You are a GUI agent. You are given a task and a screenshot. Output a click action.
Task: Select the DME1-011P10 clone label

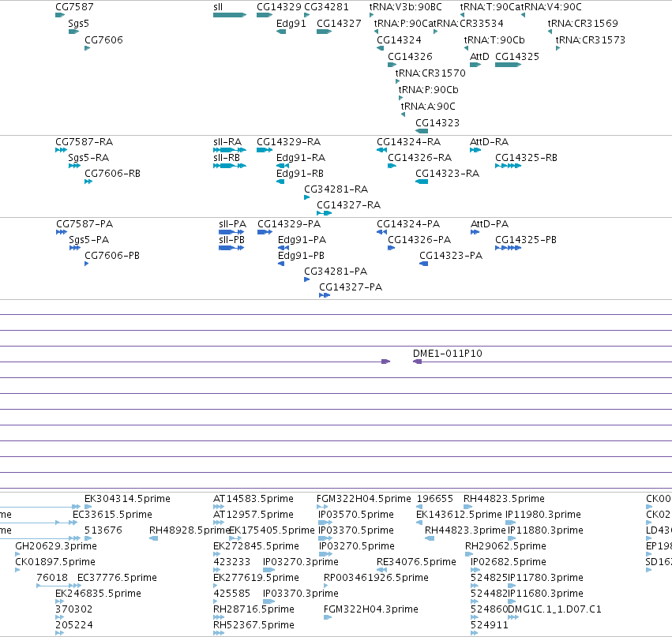[448, 354]
